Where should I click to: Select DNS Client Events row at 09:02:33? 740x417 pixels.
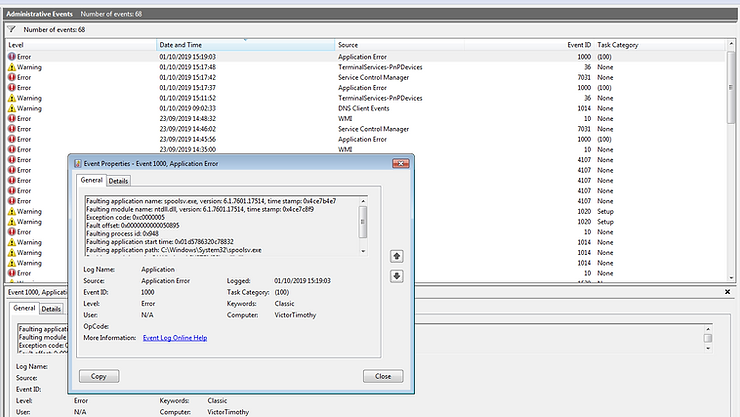click(x=366, y=108)
